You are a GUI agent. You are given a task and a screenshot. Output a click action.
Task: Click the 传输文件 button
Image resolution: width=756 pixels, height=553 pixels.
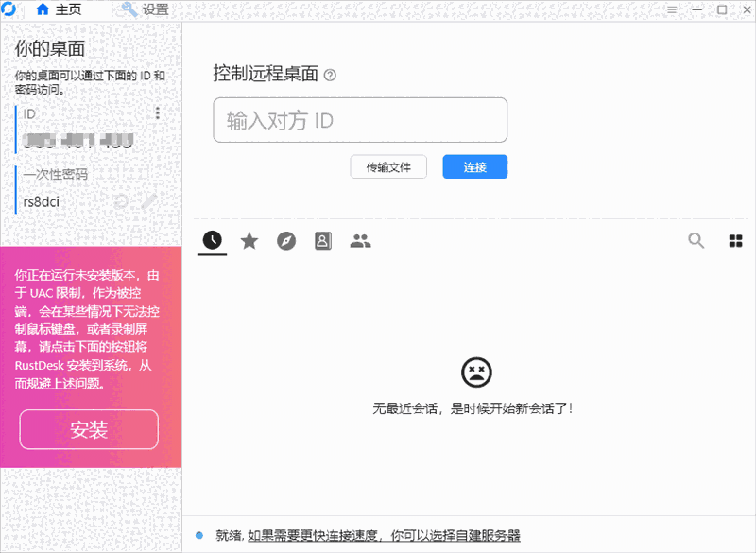click(387, 165)
